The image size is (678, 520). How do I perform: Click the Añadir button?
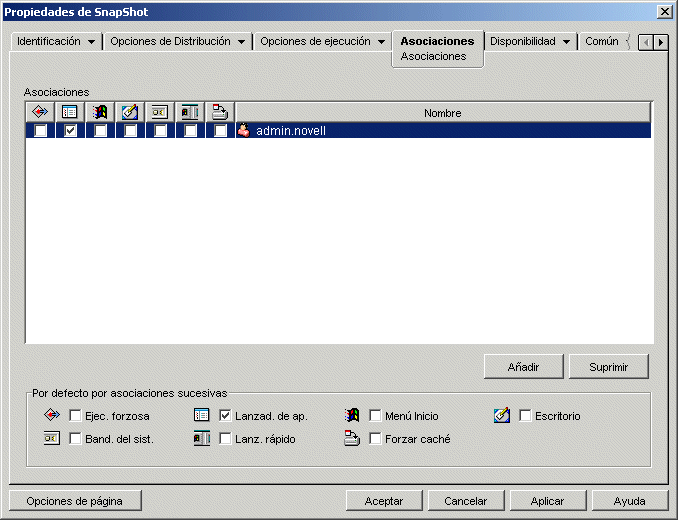(523, 367)
